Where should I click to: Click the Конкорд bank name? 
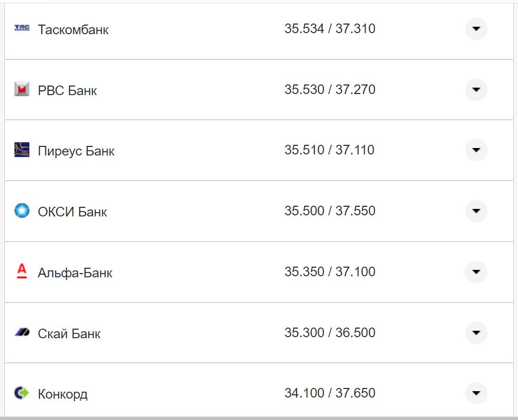(63, 395)
